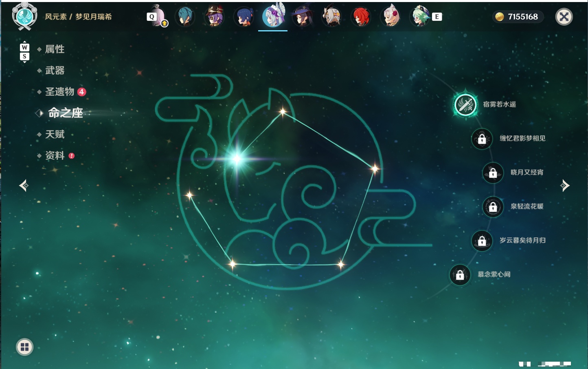This screenshot has height=369, width=588.
Task: Close the character screen with X button
Action: pos(564,17)
